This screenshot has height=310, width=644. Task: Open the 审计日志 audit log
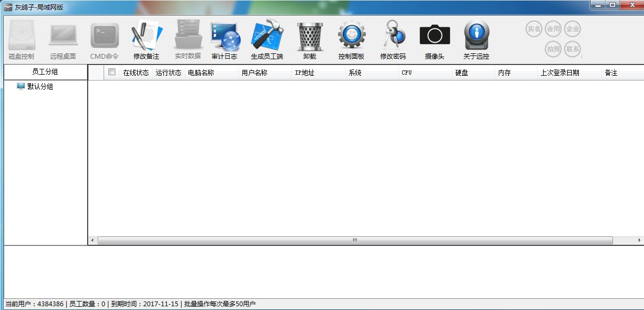(x=225, y=38)
